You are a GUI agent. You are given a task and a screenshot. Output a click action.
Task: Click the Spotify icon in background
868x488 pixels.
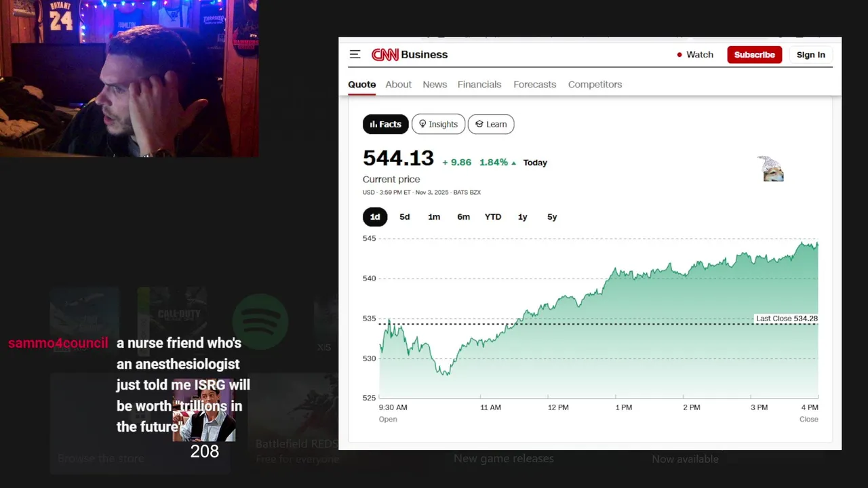(x=260, y=321)
